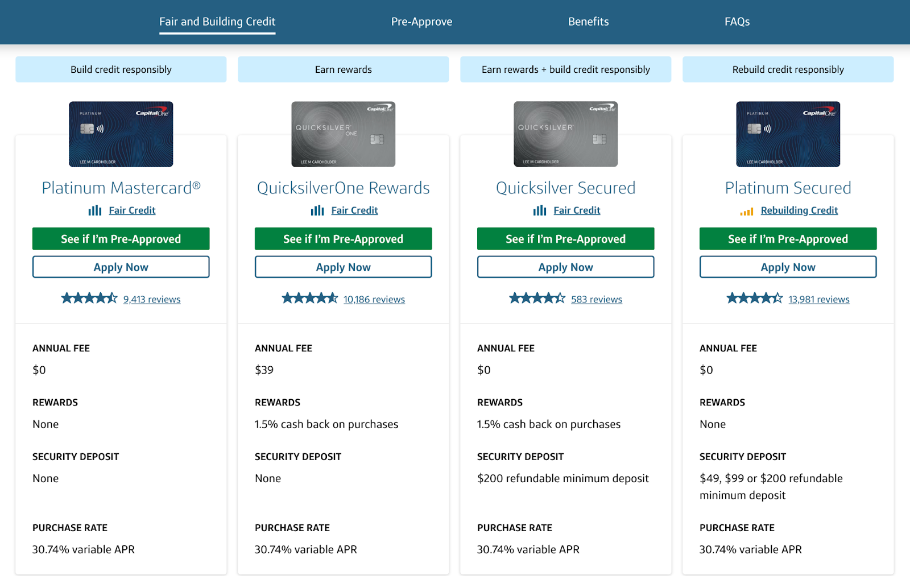
Task: Open Fair Credit link under QuicksilverOne Rewards
Action: 354,210
